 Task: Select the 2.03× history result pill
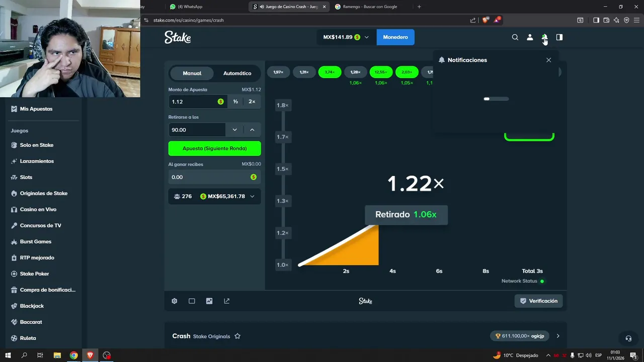click(x=407, y=72)
